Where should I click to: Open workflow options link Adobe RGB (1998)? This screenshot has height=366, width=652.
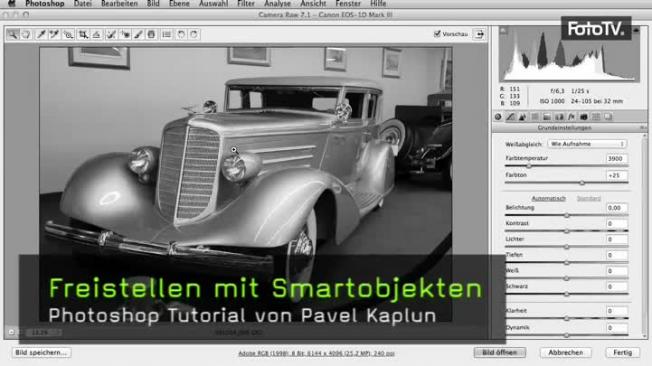(x=316, y=353)
